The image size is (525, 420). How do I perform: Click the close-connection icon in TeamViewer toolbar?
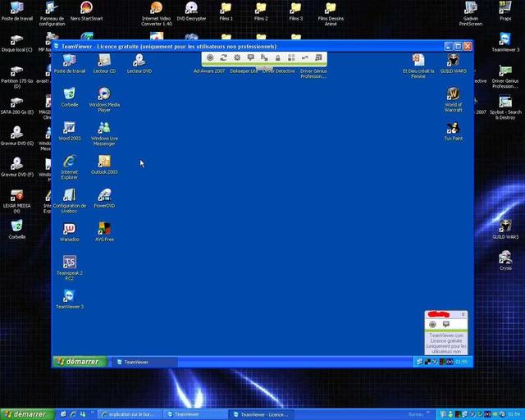coord(210,57)
